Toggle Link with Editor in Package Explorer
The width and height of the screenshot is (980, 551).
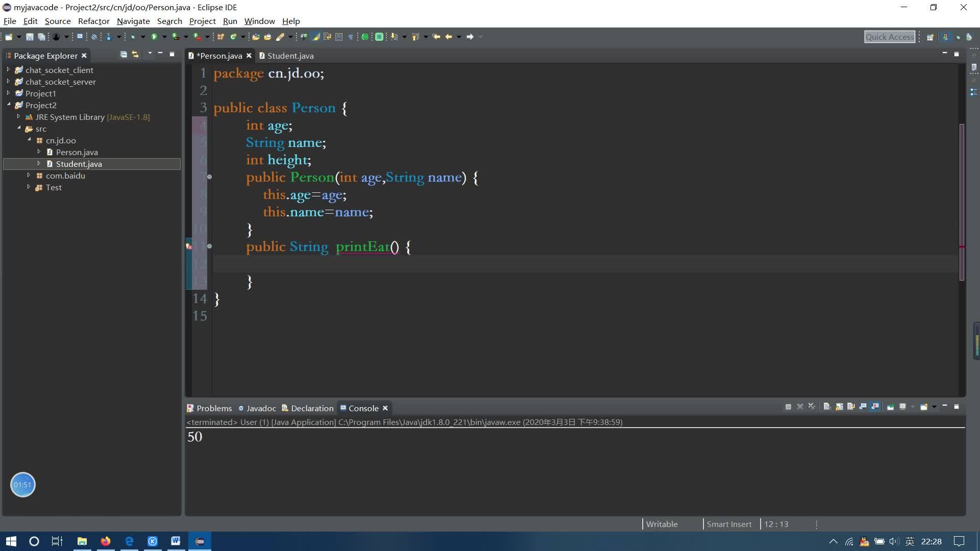tap(135, 54)
